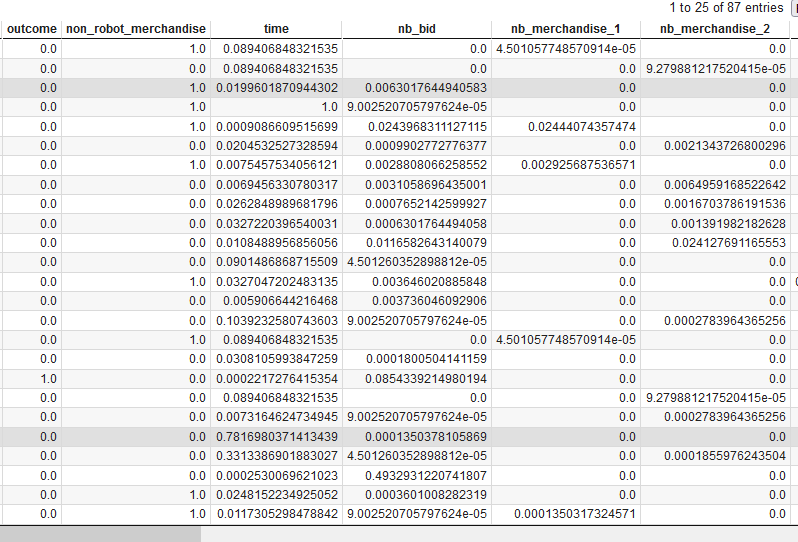Select time cell 0.7816980371413439
The height and width of the screenshot is (542, 798).
[273, 437]
